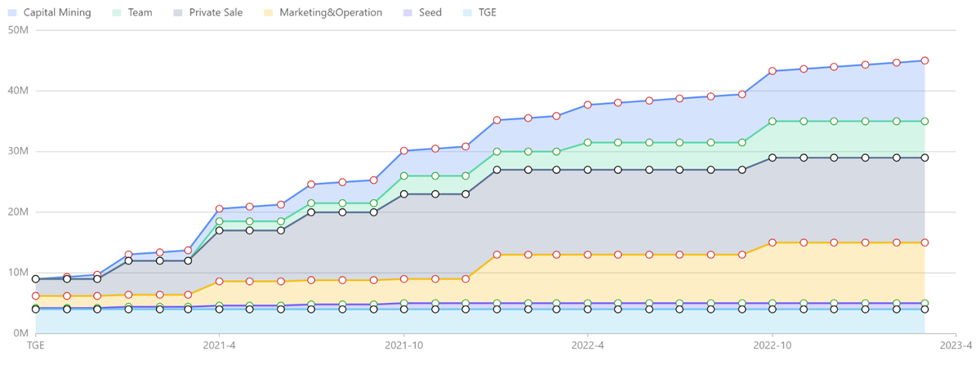The height and width of the screenshot is (369, 980).
Task: Toggle the Capital Mining legend text label
Action: 57,13
